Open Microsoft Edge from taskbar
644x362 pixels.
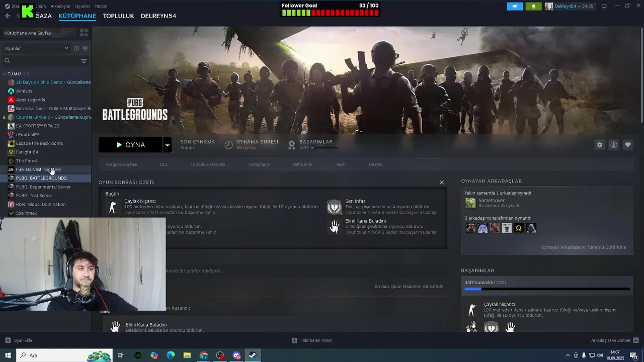pos(171,355)
